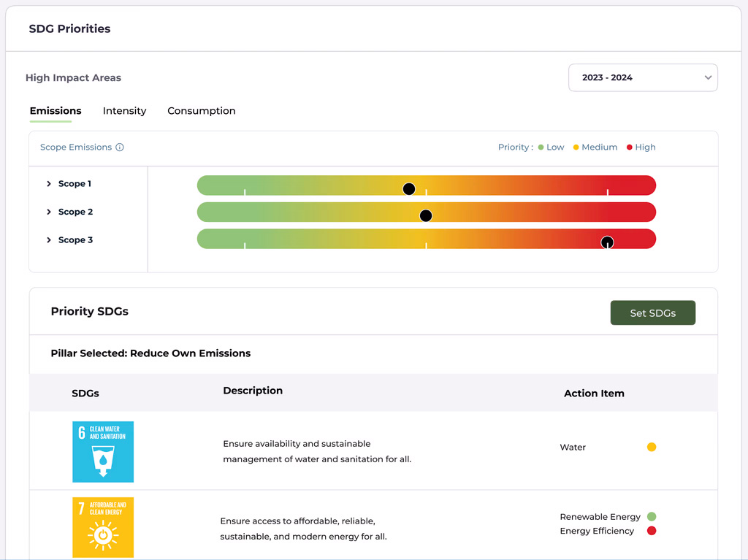Click the green Renewable Energy status dot
This screenshot has width=748, height=560.
(652, 517)
